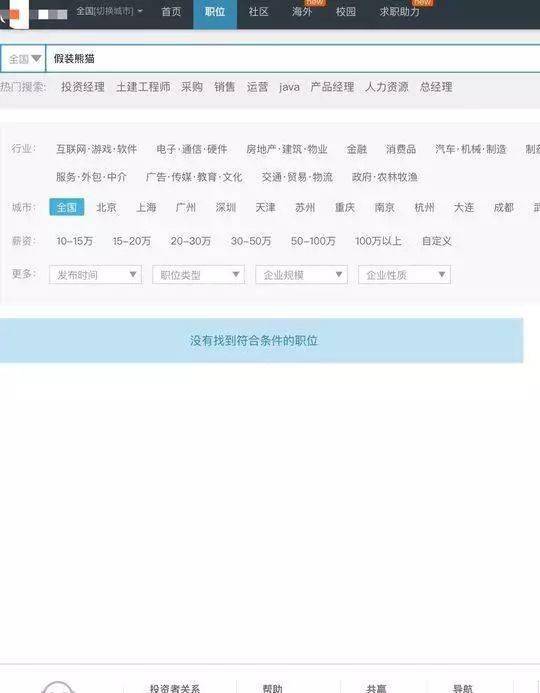The height and width of the screenshot is (693, 540).
Task: Switch to the 社区 tab
Action: [259, 11]
